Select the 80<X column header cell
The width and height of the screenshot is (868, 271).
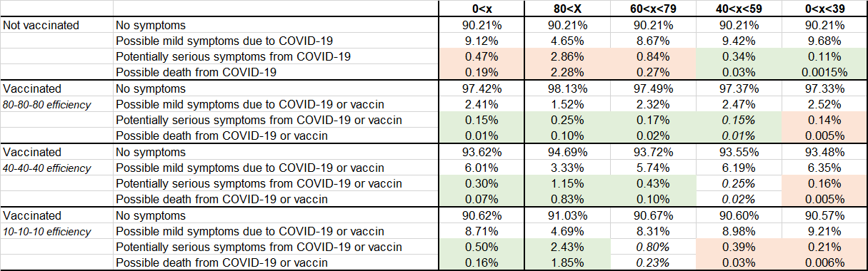565,8
